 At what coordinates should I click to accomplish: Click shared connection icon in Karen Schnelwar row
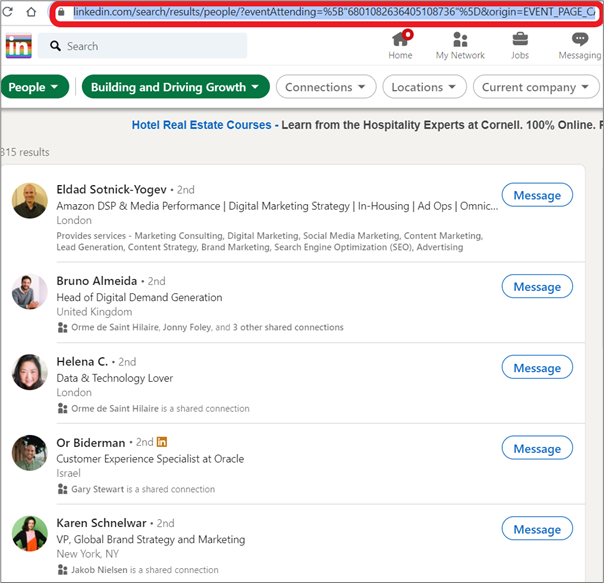(x=62, y=570)
